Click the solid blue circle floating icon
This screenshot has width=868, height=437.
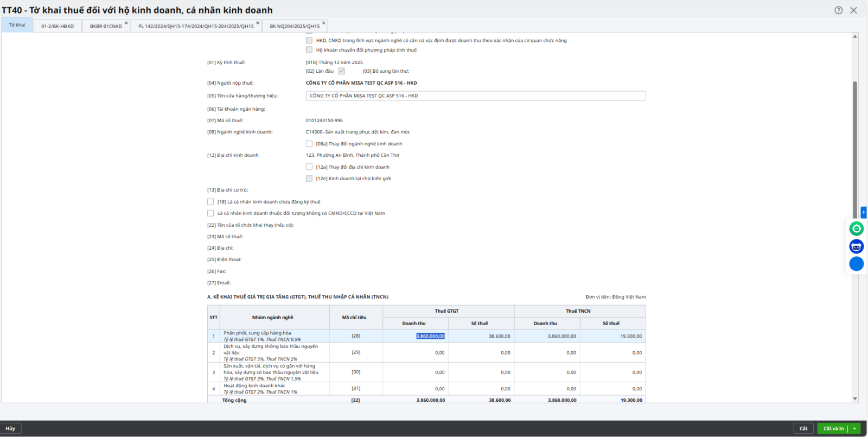pos(856,264)
